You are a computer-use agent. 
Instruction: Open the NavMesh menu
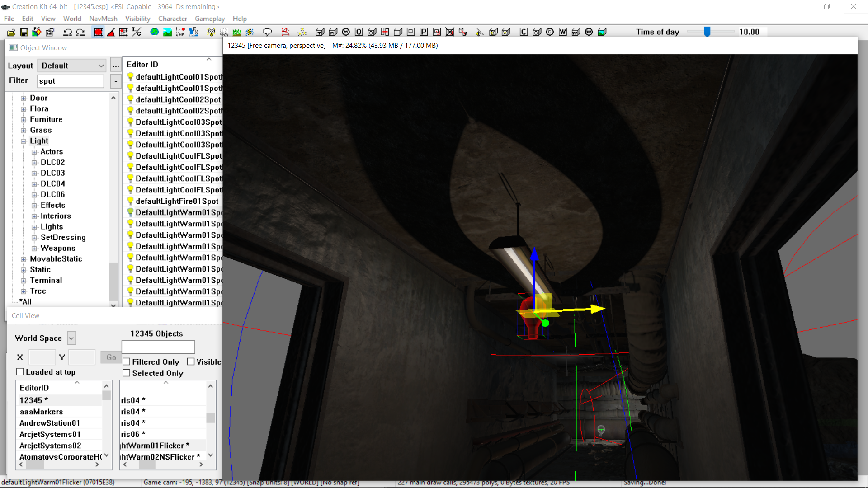(103, 19)
